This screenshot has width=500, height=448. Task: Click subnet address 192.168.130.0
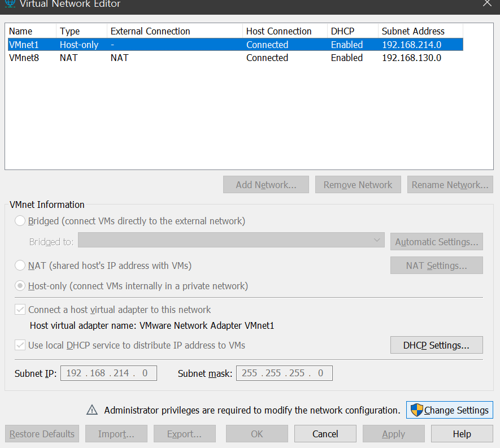coord(412,58)
